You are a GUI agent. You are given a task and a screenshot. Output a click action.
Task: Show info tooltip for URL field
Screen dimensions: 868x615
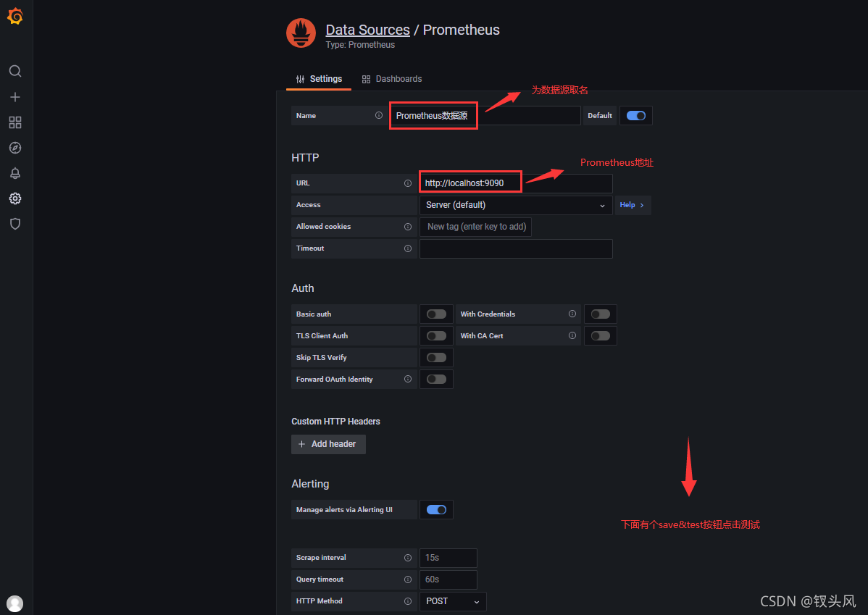408,183
